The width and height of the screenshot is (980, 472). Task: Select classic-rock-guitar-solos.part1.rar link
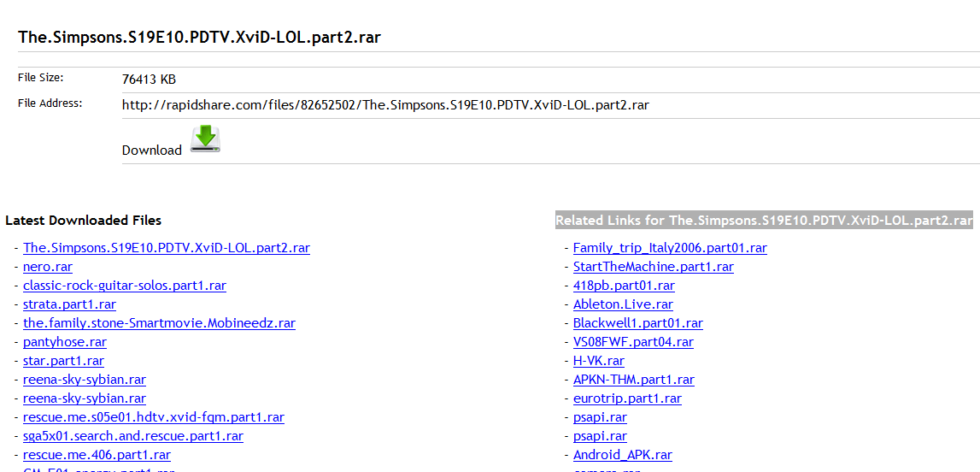pos(124,286)
